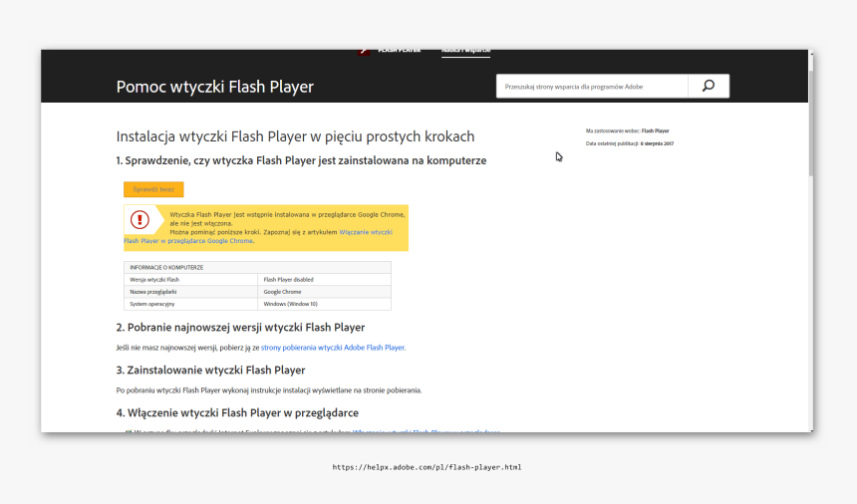The width and height of the screenshot is (857, 504).
Task: Click heading 4. Włączenie wtyczki Flash Player
Action: coord(237,412)
